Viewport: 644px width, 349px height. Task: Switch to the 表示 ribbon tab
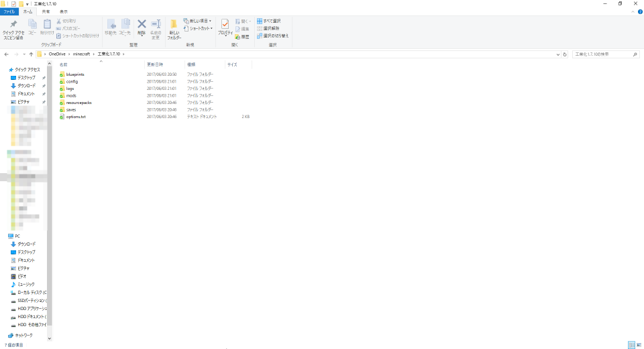[63, 11]
